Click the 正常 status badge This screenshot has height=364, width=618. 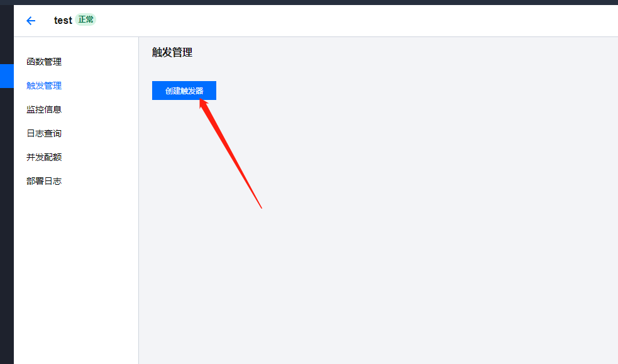click(x=86, y=19)
